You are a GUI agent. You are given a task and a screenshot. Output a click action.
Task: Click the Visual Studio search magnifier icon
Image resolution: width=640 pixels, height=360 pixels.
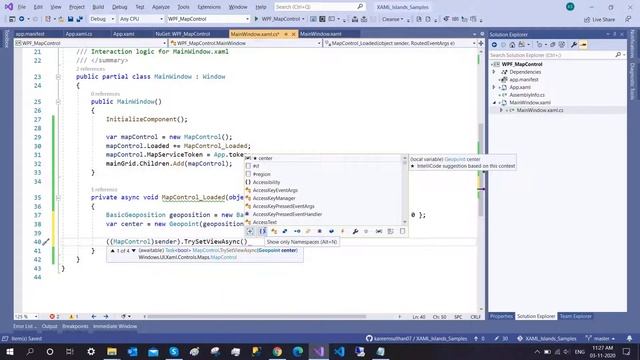360,7
